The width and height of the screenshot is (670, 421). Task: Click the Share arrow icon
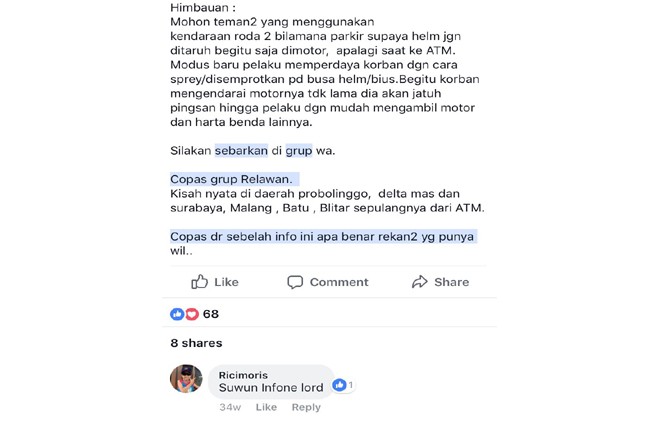click(x=420, y=282)
